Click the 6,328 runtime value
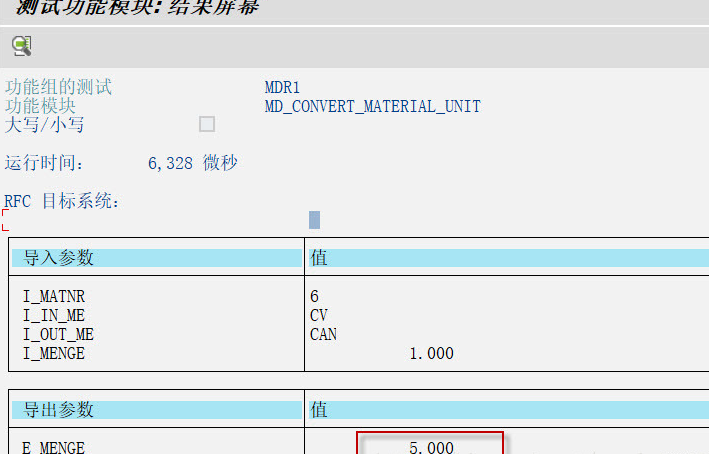The height and width of the screenshot is (454, 709). 170,163
